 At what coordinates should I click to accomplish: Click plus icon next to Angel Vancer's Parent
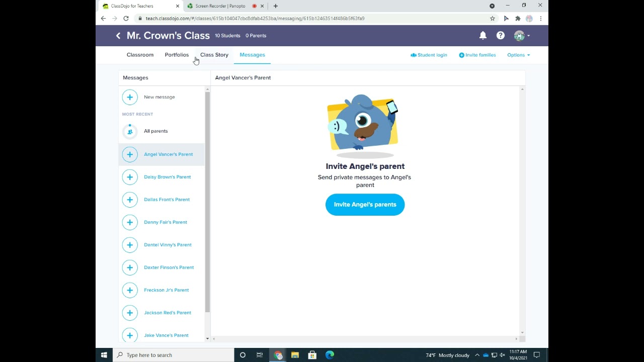[130, 154]
